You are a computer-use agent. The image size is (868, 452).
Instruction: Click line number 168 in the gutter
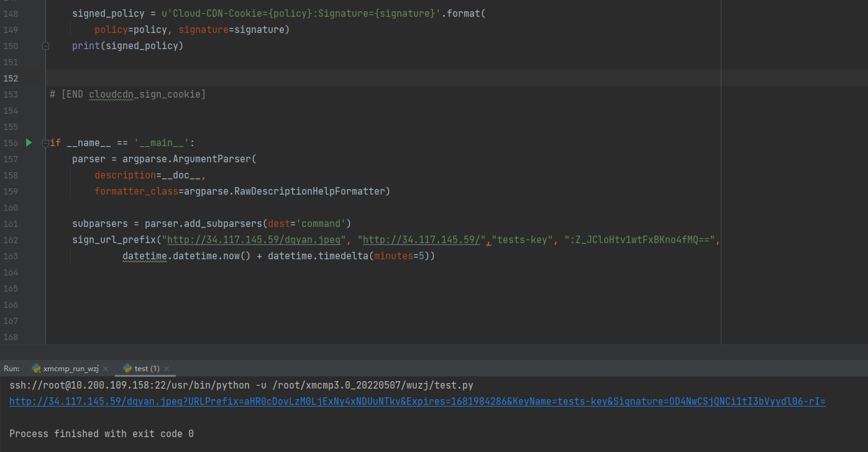(11, 337)
